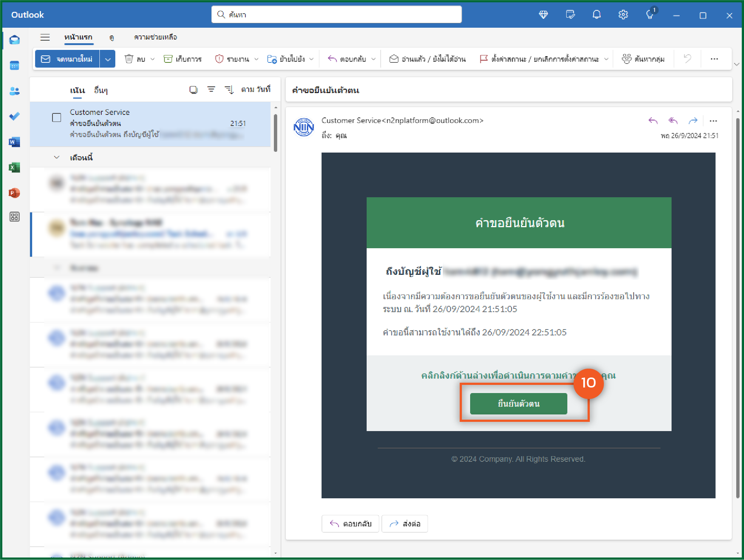Click the forward arrow icon in the message header
Viewport: 744px width, 560px height.
[x=693, y=121]
